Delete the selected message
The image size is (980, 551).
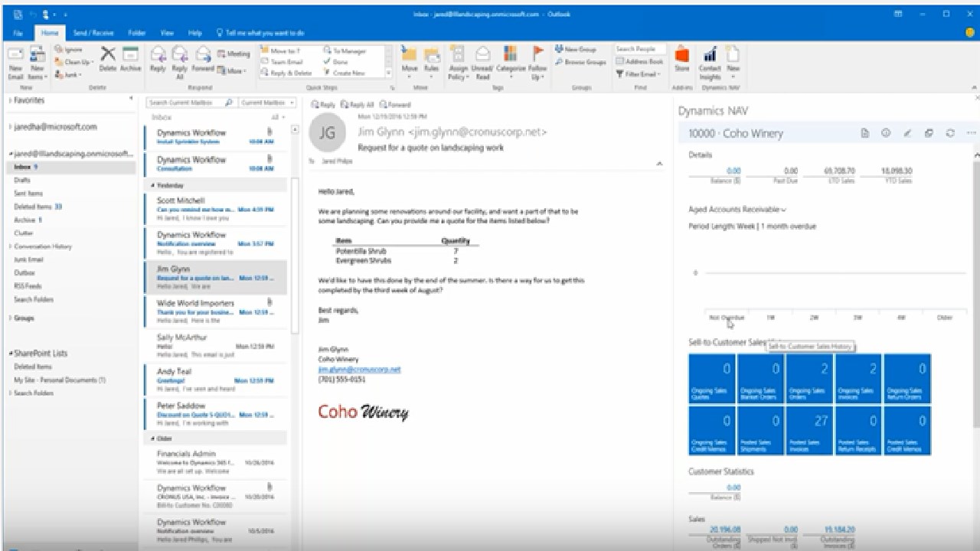click(x=108, y=59)
